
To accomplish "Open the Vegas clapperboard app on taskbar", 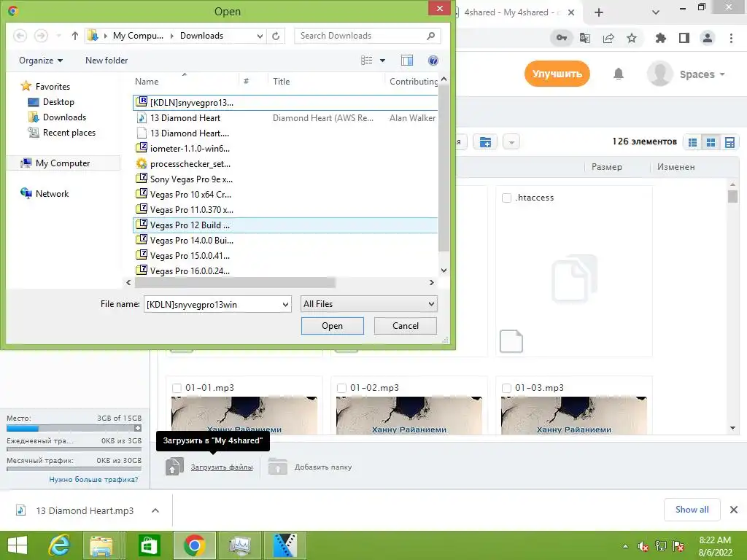I will (285, 545).
